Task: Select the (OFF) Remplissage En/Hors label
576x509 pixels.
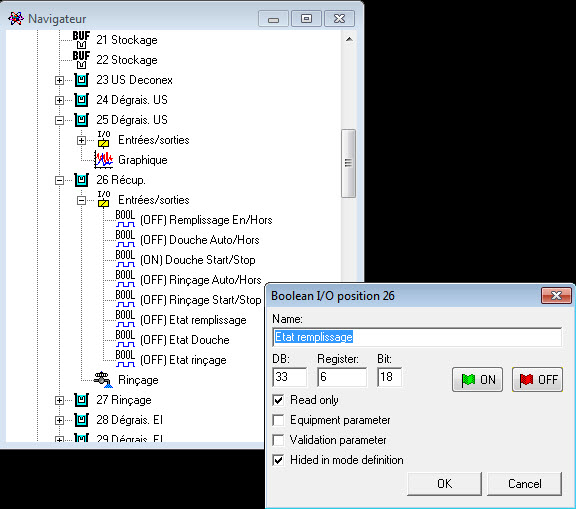Action: [206, 220]
